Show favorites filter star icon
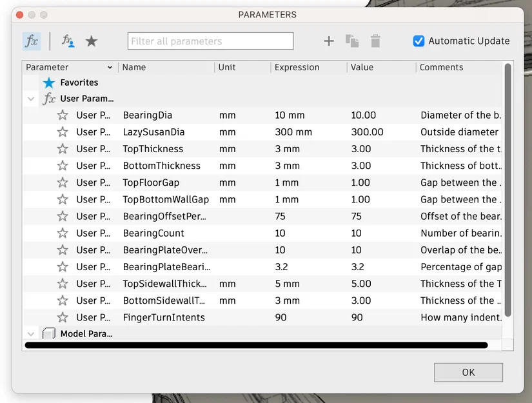The width and height of the screenshot is (532, 403). tap(92, 41)
